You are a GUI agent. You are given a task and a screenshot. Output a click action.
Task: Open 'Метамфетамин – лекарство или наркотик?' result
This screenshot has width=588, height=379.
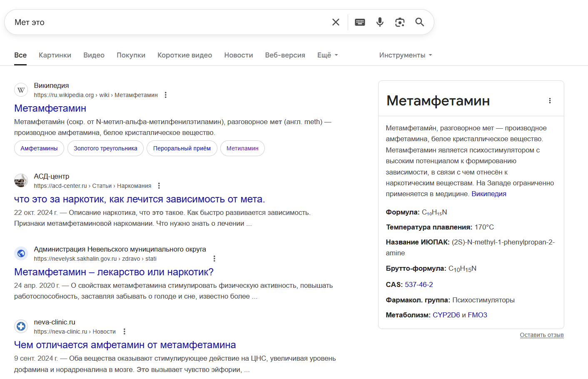click(114, 272)
